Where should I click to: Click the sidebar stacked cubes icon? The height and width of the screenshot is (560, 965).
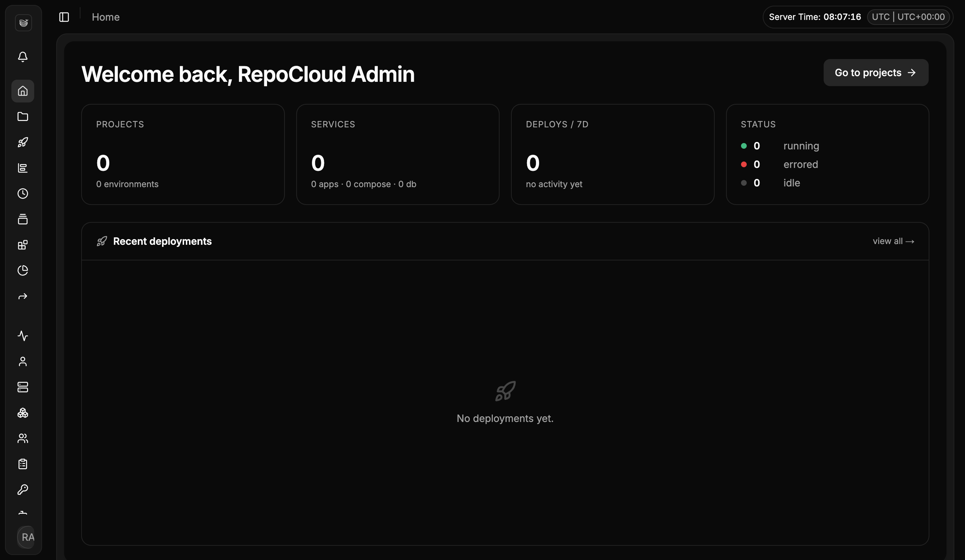(22, 413)
